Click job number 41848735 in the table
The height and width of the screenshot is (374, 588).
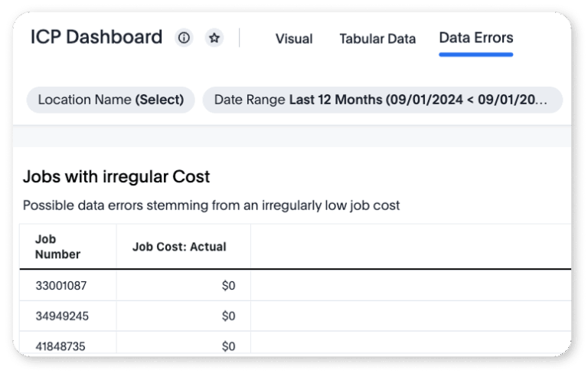tap(61, 346)
